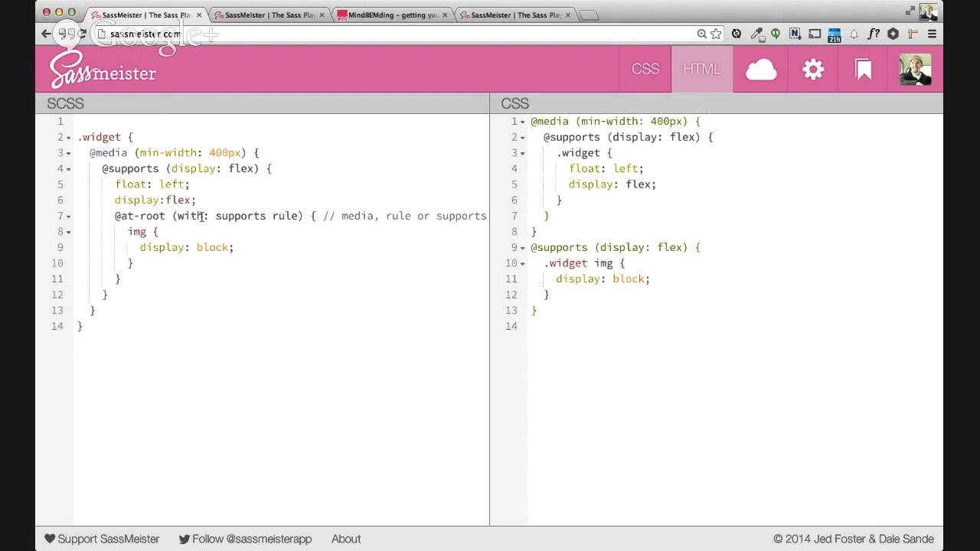This screenshot has width=980, height=551.
Task: Open the Chrome hamburger menu
Action: [932, 34]
